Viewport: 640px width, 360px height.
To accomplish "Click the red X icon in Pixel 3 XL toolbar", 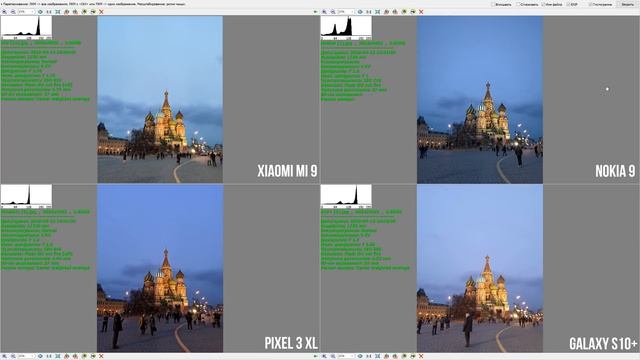I will [101, 356].
